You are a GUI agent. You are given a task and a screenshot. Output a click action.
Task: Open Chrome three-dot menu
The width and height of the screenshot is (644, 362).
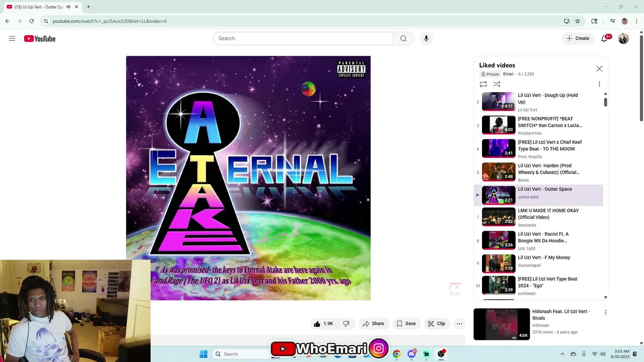coord(635,21)
